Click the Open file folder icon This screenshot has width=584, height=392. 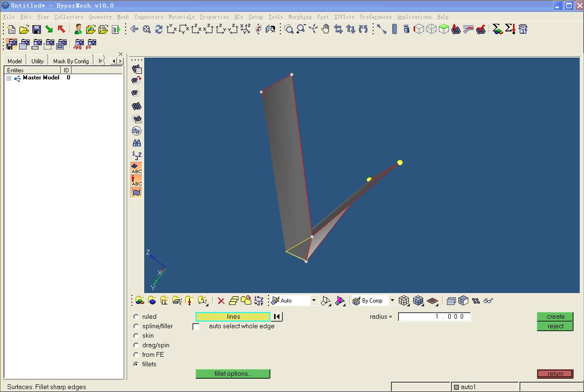(24, 29)
